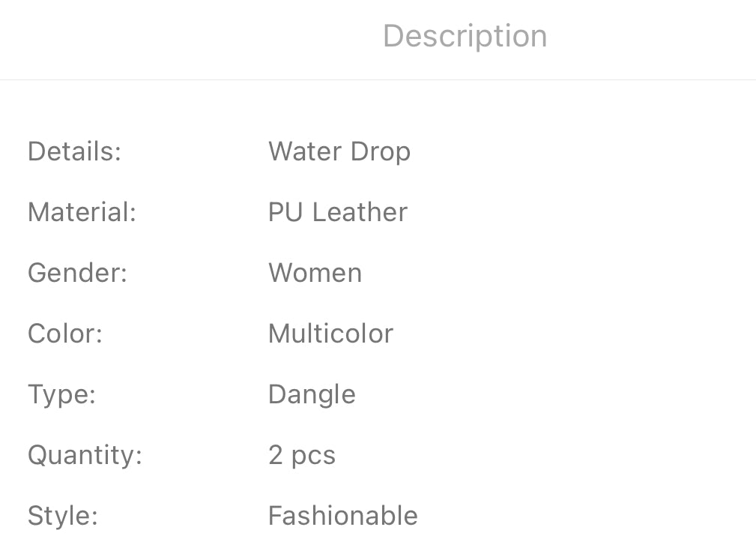Click the word Drop in Details
Viewport: 756px width, 551px height.
pos(381,152)
